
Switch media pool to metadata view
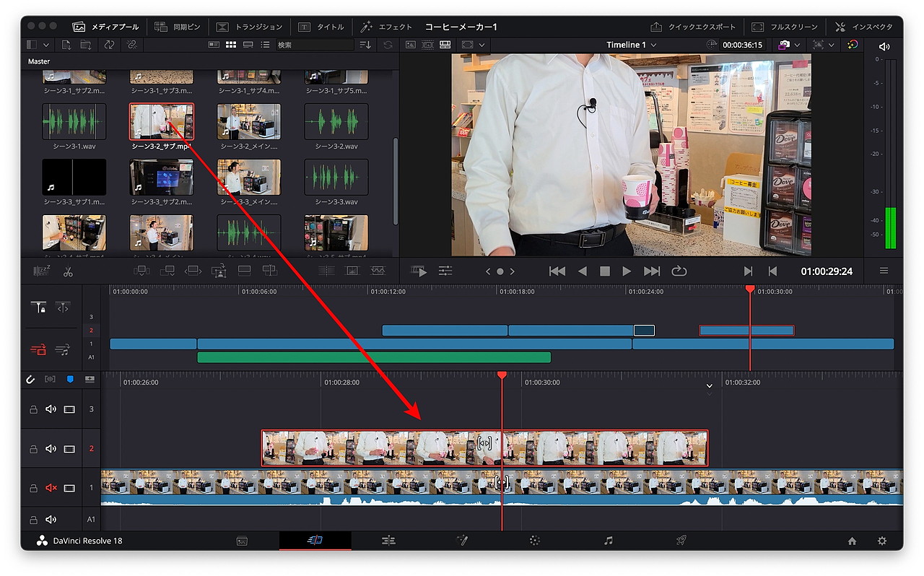(x=214, y=45)
